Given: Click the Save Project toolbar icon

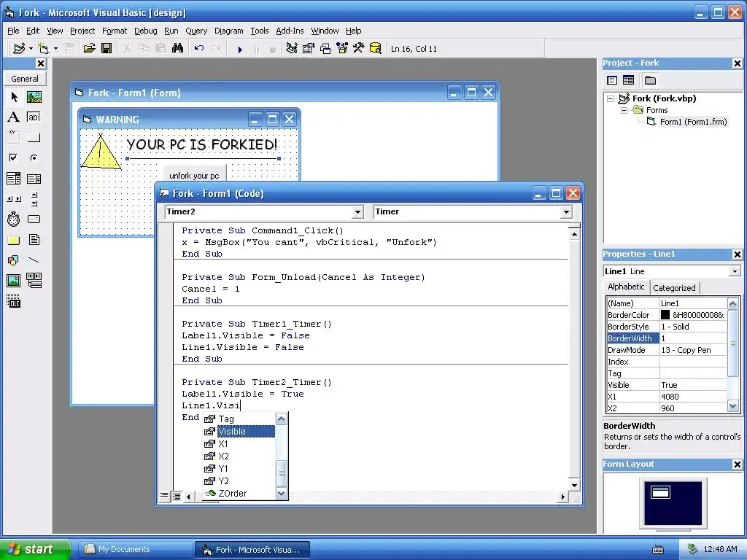Looking at the screenshot, I should tap(107, 48).
